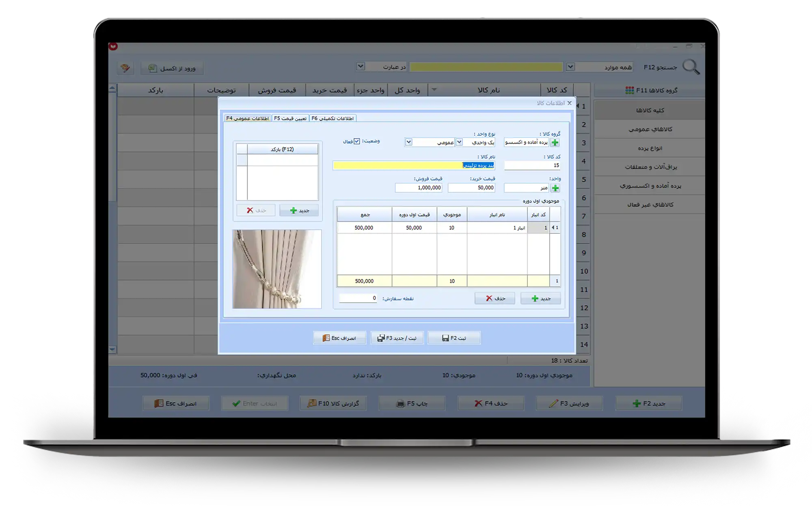Click the purchase price field '50,000'

pos(471,188)
